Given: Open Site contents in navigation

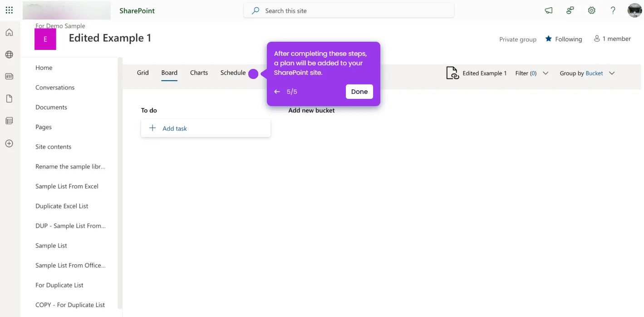Looking at the screenshot, I should point(54,147).
